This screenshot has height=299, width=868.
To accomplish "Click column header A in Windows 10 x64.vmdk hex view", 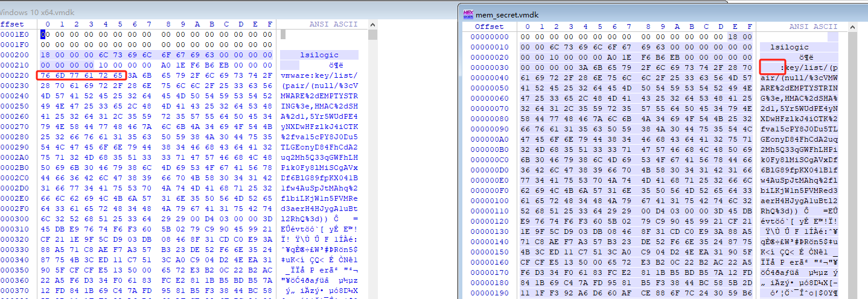I will click(197, 24).
